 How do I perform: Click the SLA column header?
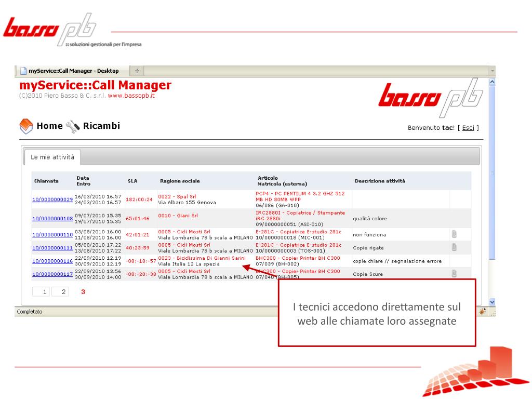132,181
